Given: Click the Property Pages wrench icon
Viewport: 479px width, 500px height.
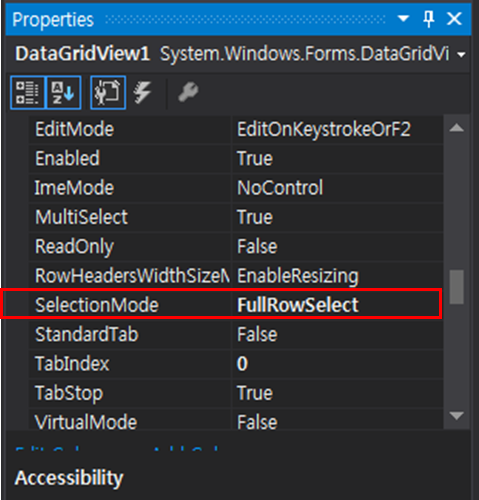Looking at the screenshot, I should point(188,92).
